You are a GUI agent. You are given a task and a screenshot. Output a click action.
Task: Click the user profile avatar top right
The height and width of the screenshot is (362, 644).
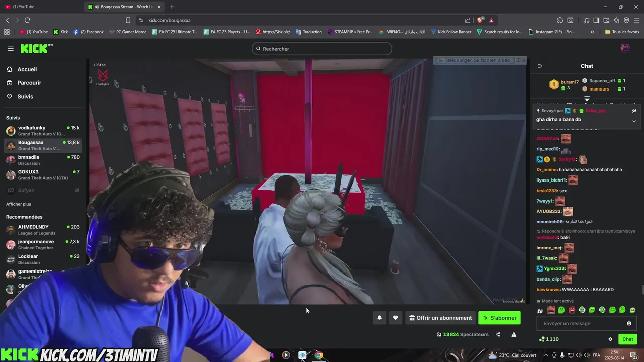tap(625, 48)
